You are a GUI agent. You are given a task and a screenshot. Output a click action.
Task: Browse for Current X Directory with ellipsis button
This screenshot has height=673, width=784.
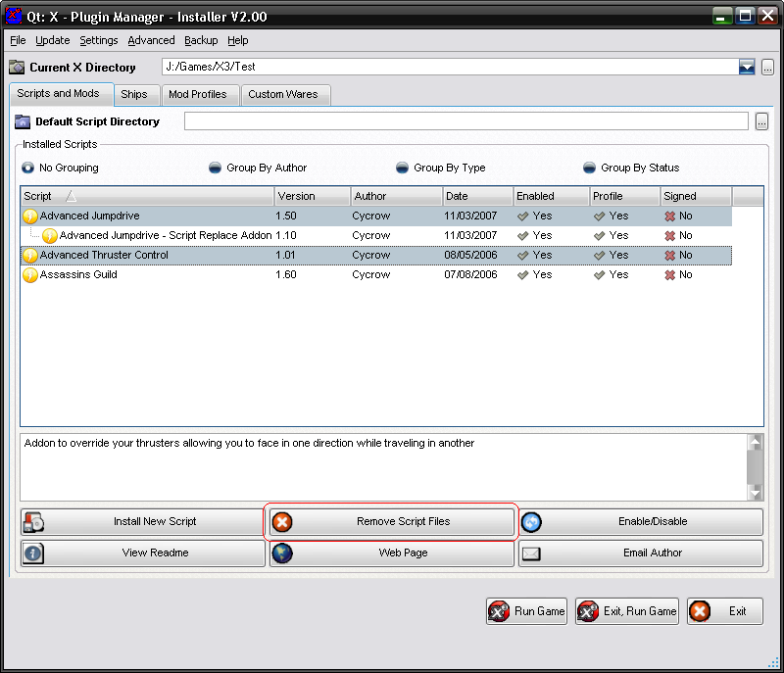click(767, 67)
